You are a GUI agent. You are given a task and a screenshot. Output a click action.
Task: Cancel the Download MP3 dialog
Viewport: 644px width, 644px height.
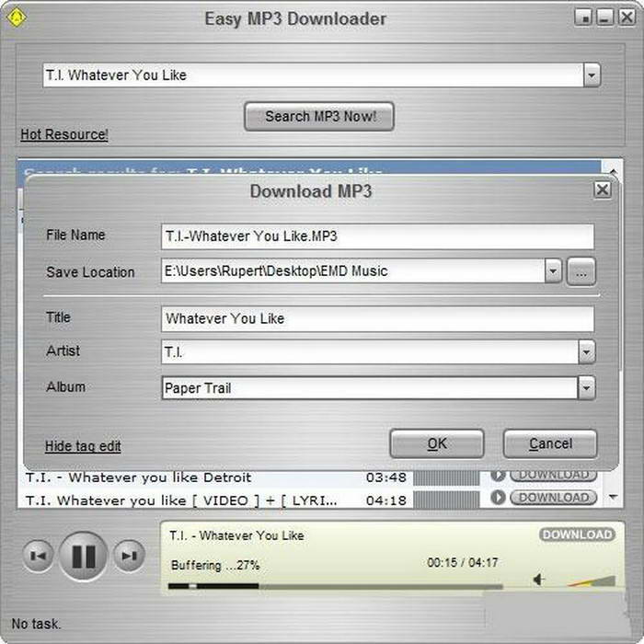550,443
